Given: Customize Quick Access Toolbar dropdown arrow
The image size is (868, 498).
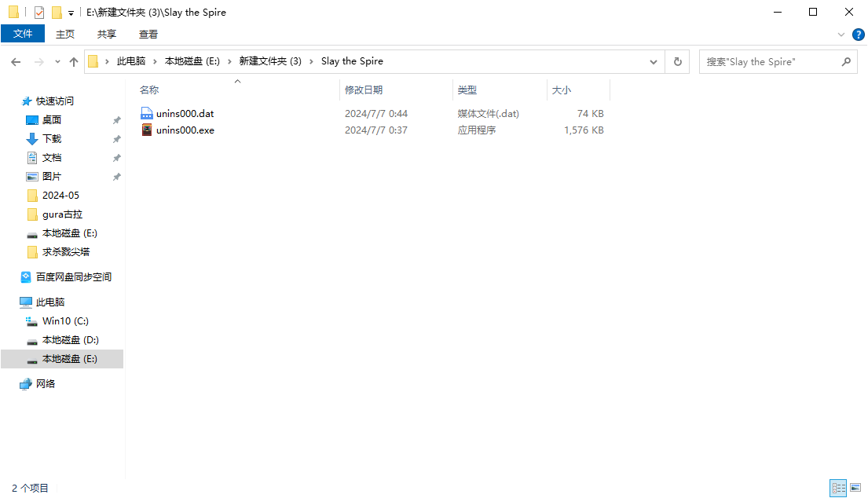Looking at the screenshot, I should pyautogui.click(x=71, y=13).
